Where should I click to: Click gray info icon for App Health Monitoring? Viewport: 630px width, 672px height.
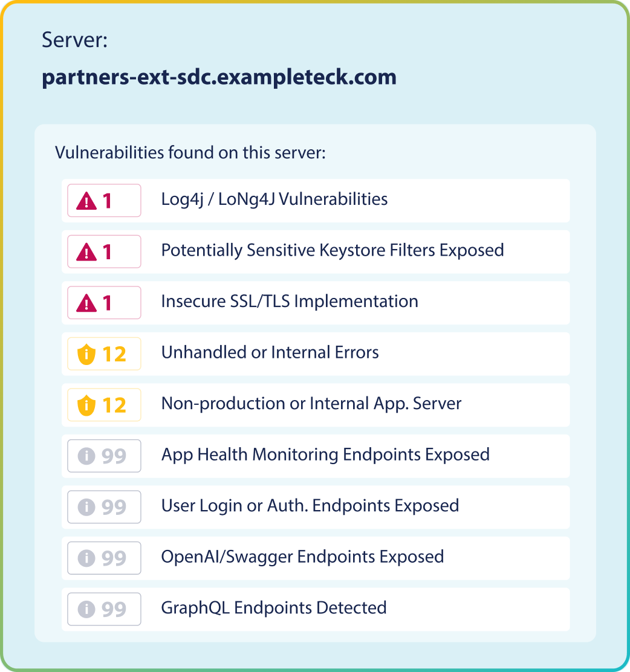coord(87,456)
